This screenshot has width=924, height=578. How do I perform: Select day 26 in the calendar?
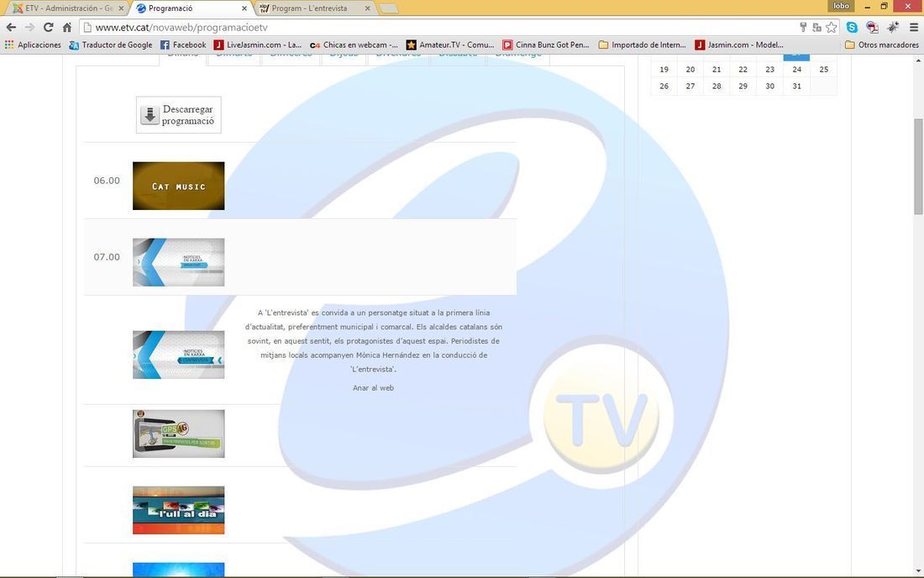coord(664,86)
